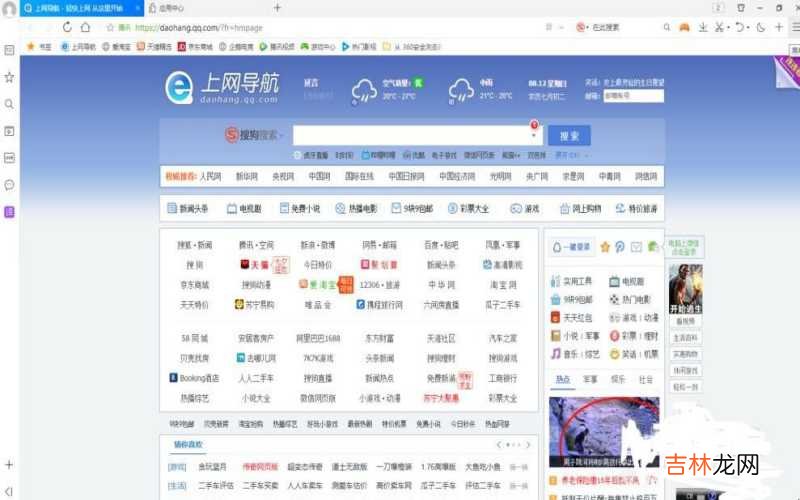
Task: Click the main web search input field
Action: pos(408,136)
